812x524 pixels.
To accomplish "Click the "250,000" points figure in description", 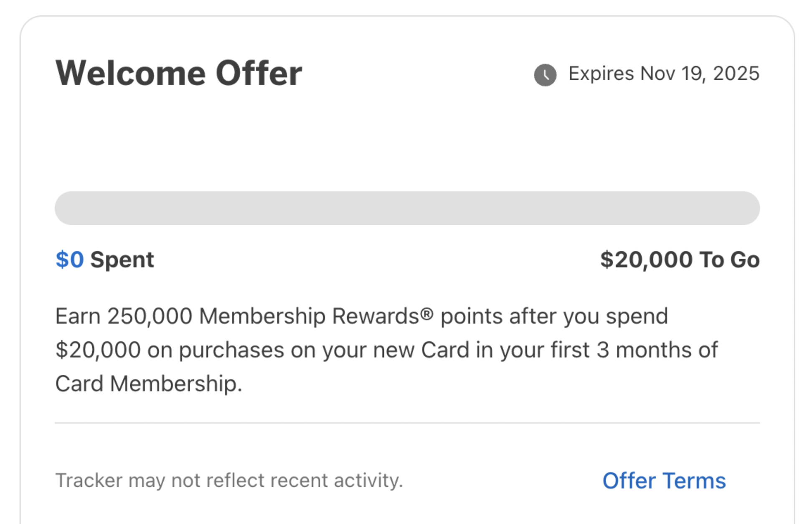I will [150, 316].
